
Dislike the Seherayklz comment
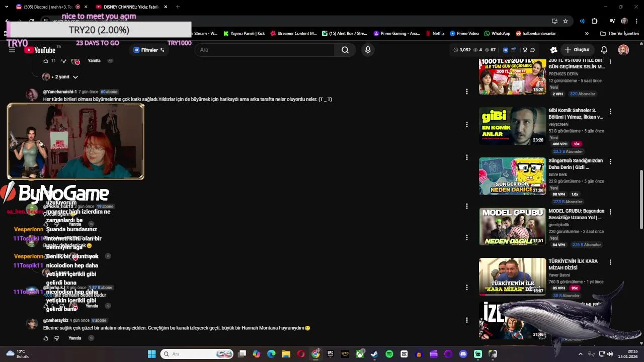[57, 338]
